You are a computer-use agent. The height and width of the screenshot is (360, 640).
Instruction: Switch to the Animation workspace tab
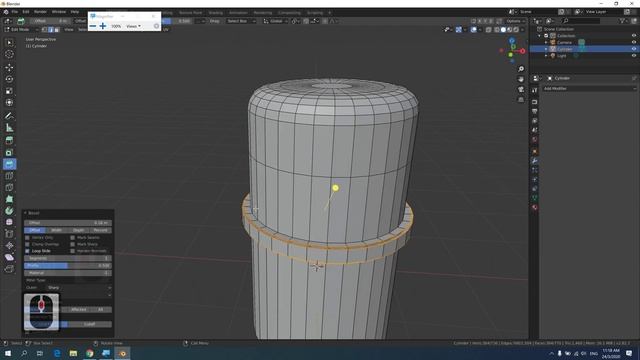(238, 13)
